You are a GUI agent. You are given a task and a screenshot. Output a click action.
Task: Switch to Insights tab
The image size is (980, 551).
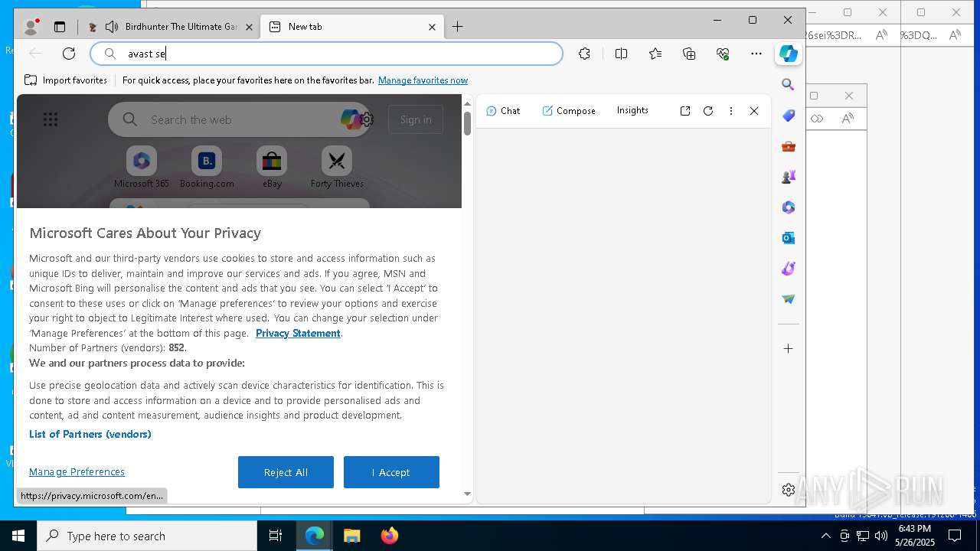[x=632, y=111]
